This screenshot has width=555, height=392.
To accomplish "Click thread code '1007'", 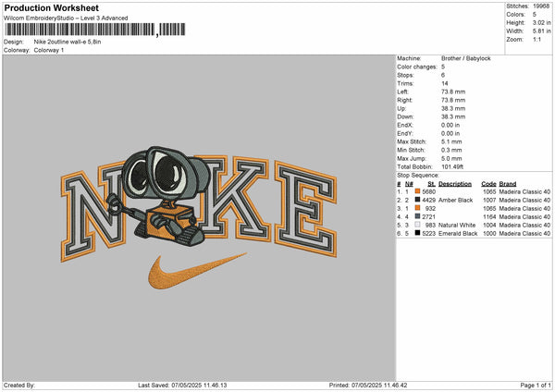I will point(489,201).
